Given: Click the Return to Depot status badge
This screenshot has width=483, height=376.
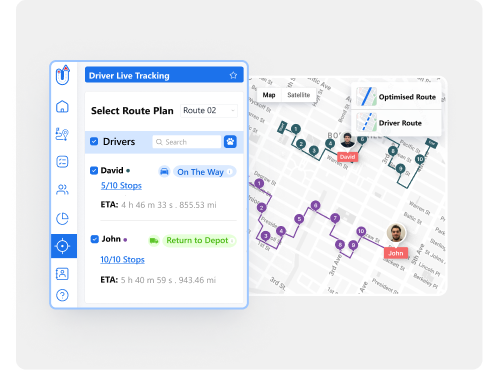Looking at the screenshot, I should 199,240.
